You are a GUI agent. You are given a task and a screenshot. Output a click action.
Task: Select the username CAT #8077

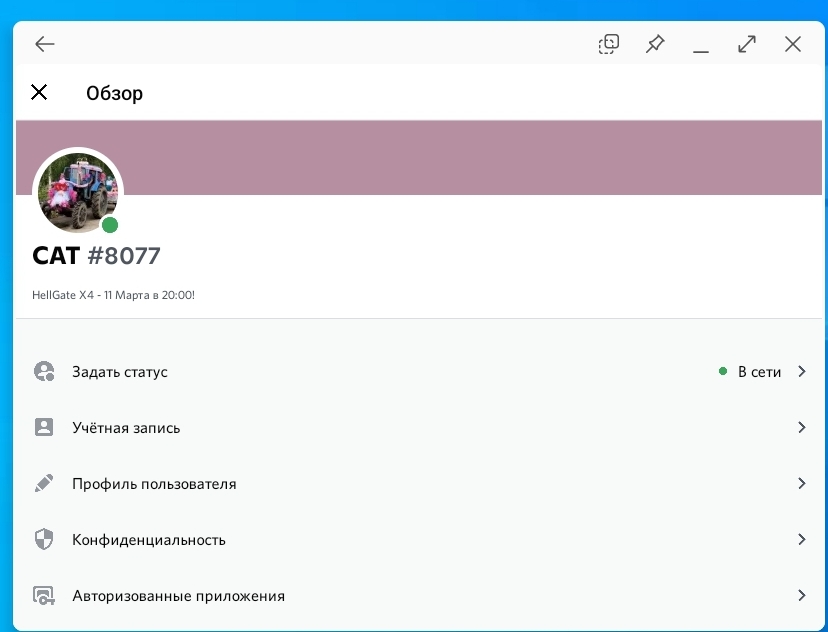pos(96,256)
